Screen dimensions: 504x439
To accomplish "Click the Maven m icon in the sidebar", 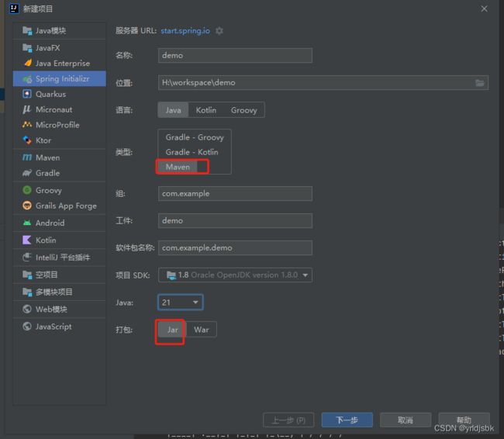I will 27,157.
